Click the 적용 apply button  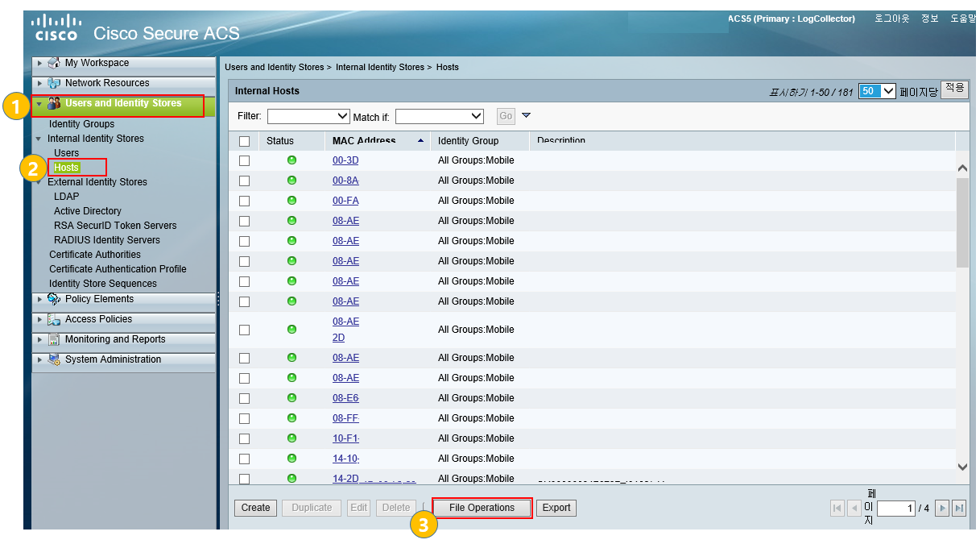click(x=954, y=89)
